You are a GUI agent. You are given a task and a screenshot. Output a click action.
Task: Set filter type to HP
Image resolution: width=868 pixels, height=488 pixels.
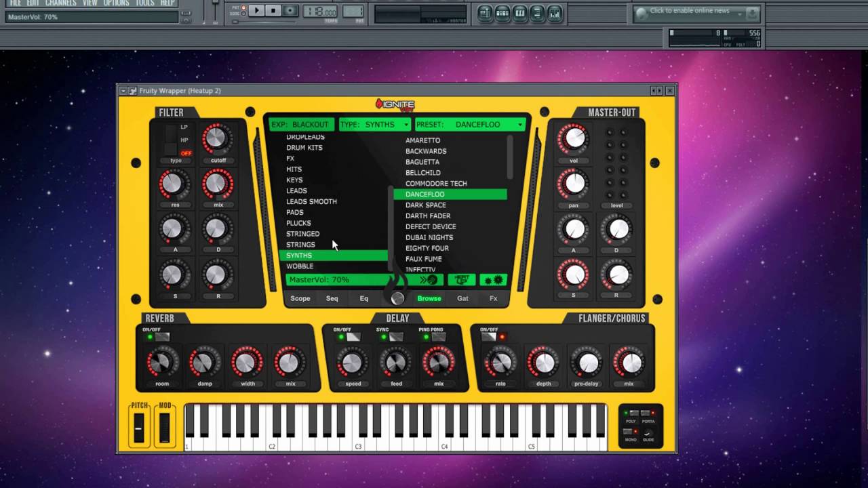[184, 140]
